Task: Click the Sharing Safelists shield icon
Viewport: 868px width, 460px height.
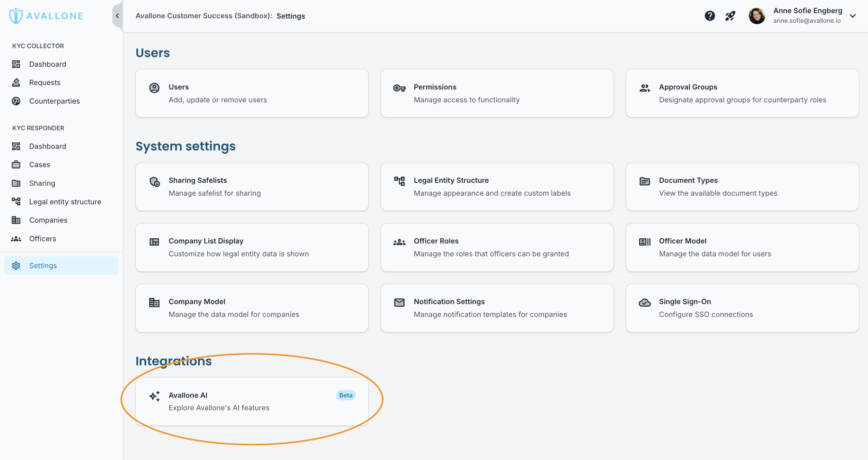Action: click(x=155, y=181)
